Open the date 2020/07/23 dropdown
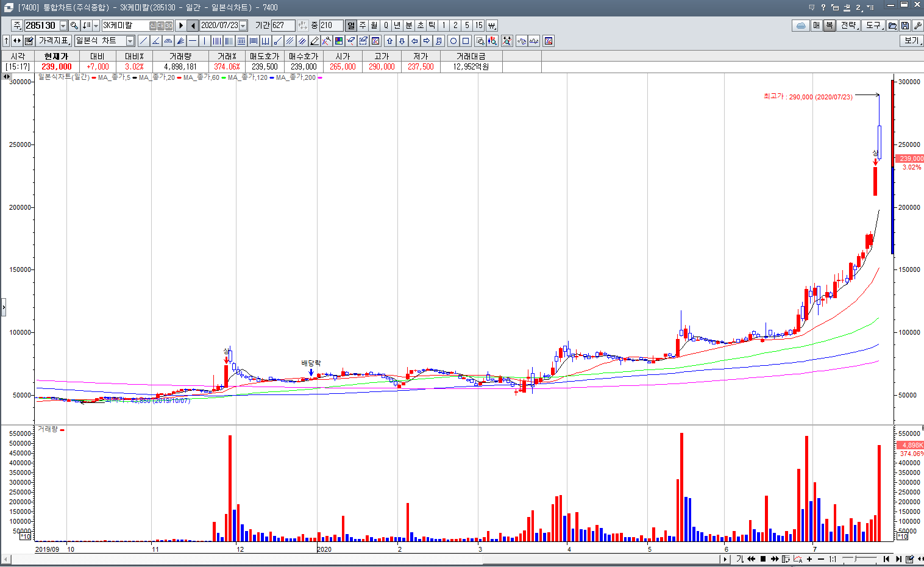Image resolution: width=924 pixels, height=567 pixels. [243, 26]
